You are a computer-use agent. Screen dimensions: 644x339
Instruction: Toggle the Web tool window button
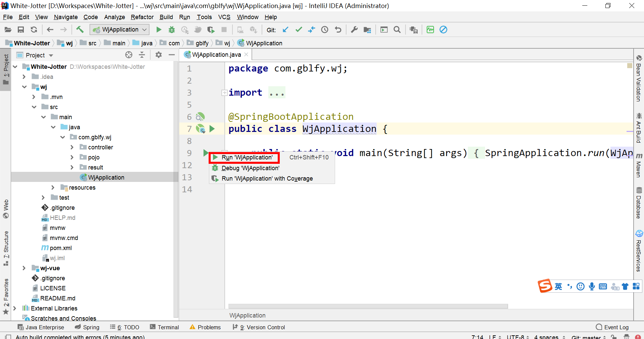6,209
